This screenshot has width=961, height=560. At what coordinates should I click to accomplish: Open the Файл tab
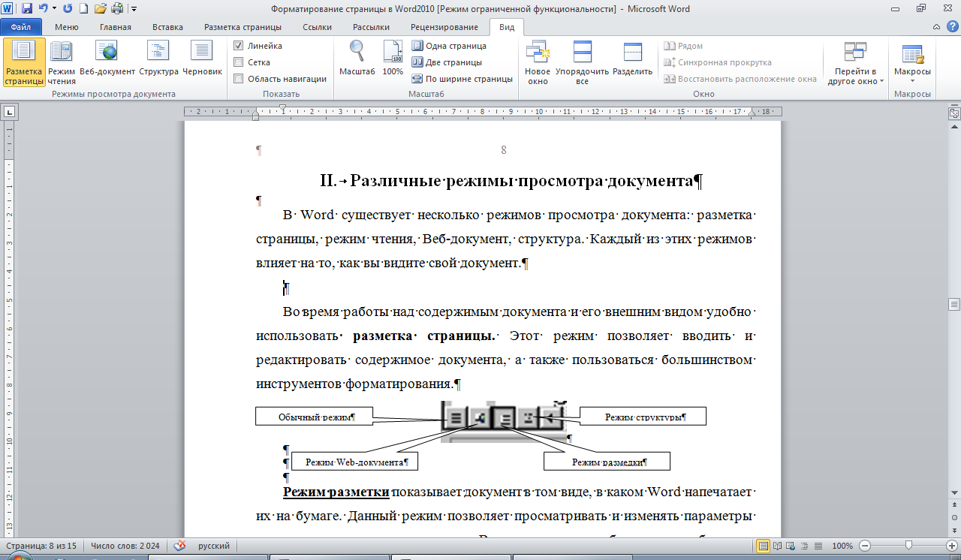click(x=20, y=27)
